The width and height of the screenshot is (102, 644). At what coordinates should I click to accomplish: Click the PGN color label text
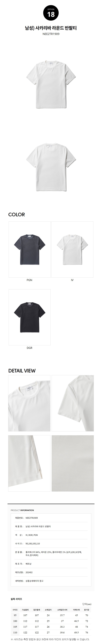coord(29,280)
